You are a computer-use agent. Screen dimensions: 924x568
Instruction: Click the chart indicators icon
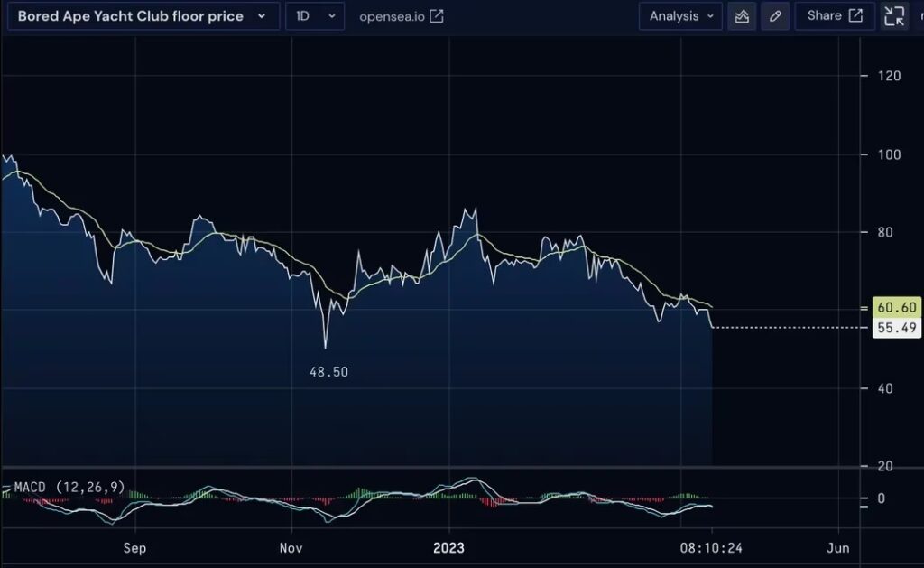click(742, 16)
